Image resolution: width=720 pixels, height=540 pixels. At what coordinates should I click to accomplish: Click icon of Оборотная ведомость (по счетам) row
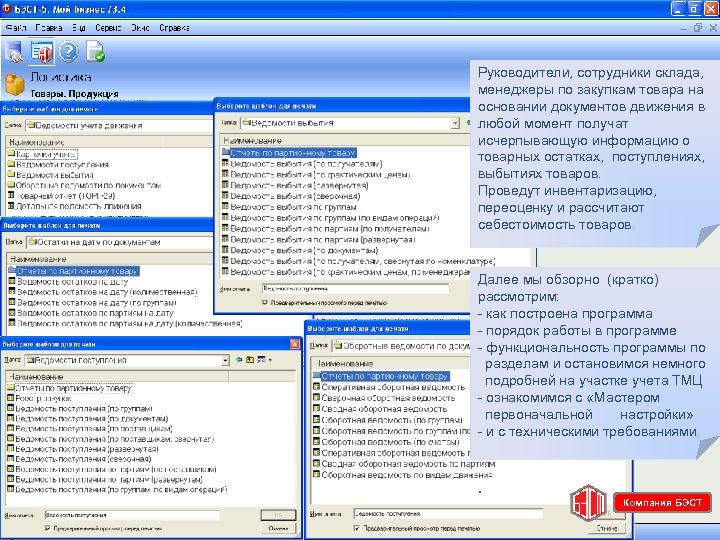316,442
